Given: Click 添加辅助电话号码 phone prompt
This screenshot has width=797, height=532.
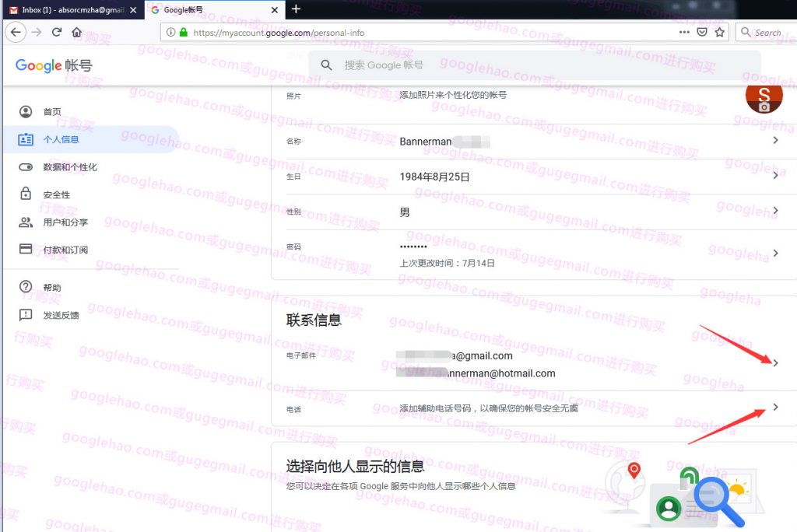Looking at the screenshot, I should (489, 408).
